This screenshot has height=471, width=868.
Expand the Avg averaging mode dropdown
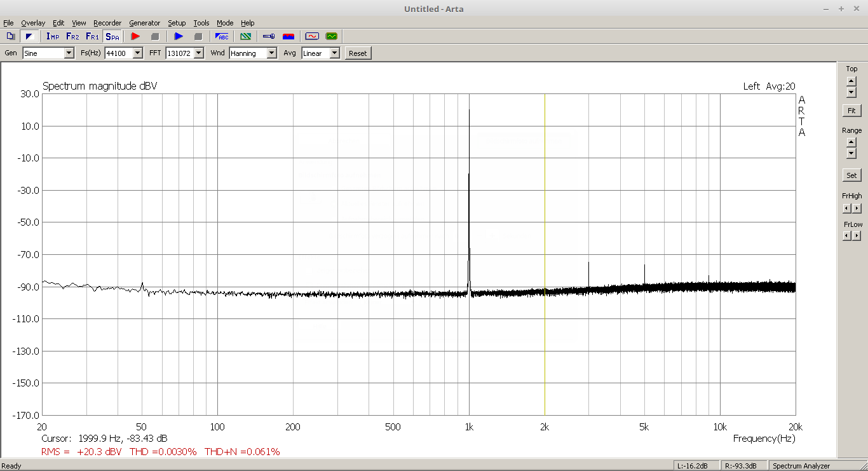point(334,53)
